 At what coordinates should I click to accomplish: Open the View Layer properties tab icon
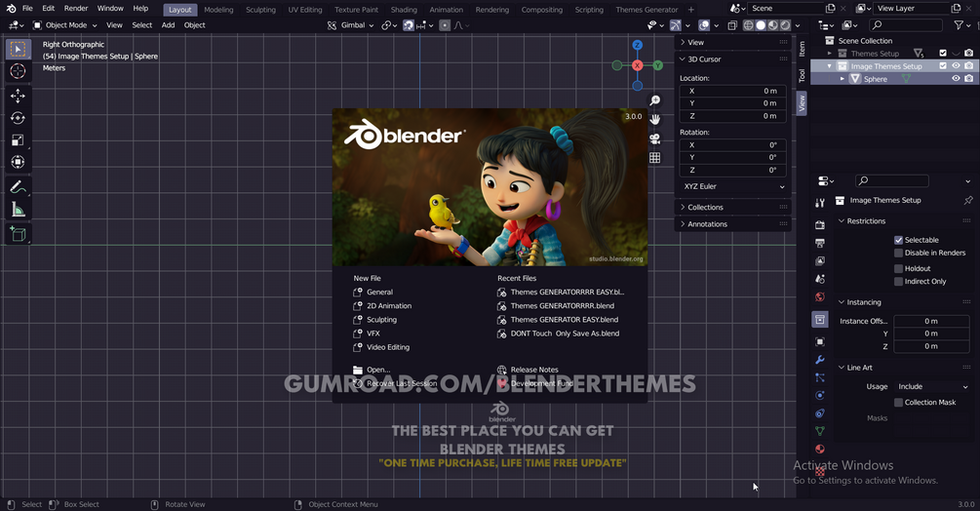[x=819, y=261]
